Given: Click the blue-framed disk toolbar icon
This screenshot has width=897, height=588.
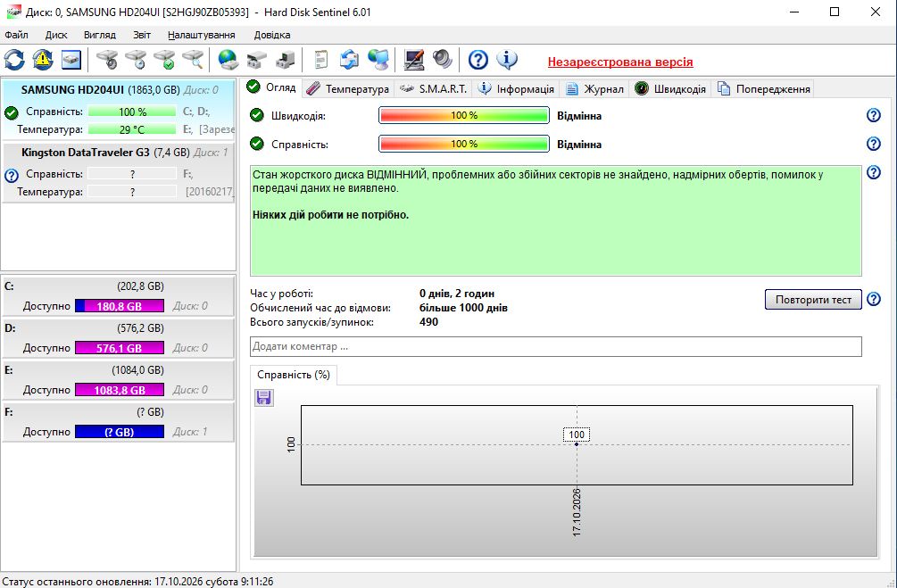Looking at the screenshot, I should tap(71, 60).
